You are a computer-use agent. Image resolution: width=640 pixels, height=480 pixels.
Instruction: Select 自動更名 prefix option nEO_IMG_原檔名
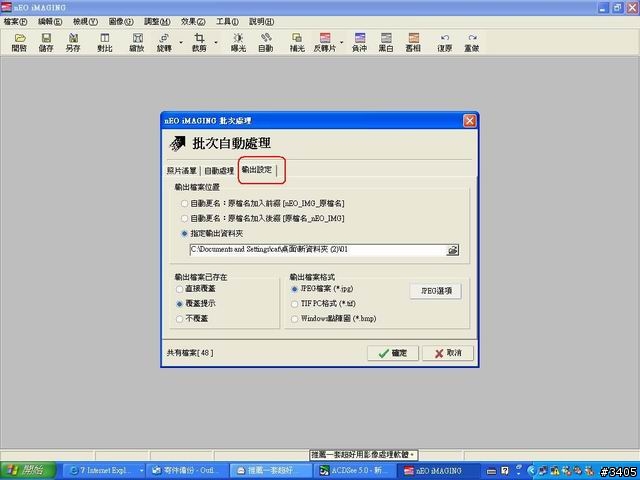[262, 203]
